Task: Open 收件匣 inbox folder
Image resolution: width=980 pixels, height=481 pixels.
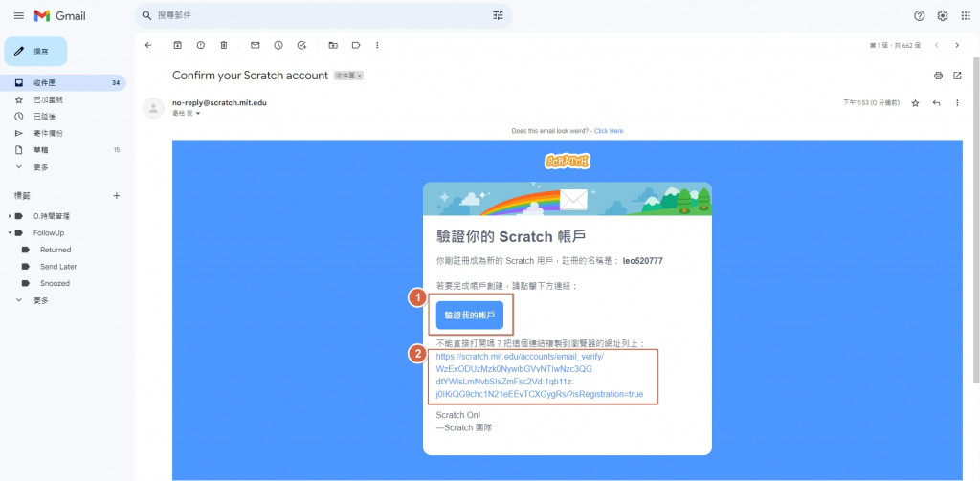Action: click(62, 82)
